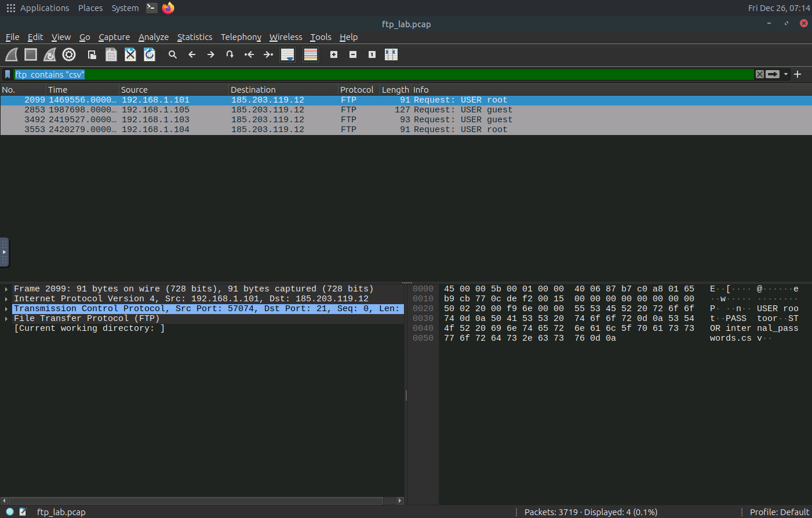Image resolution: width=812 pixels, height=518 pixels.
Task: Click Go to specified packet icon
Action: click(230, 54)
